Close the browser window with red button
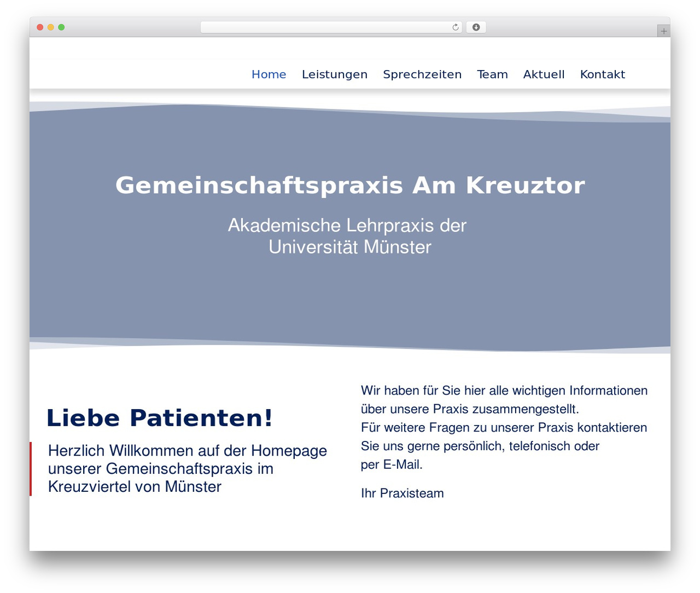Screen dimensions: 700x593 click(40, 27)
